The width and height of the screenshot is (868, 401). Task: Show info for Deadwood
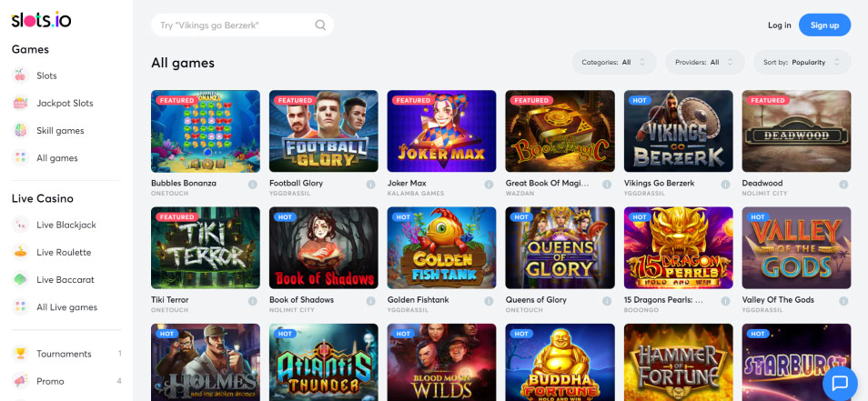click(x=843, y=185)
